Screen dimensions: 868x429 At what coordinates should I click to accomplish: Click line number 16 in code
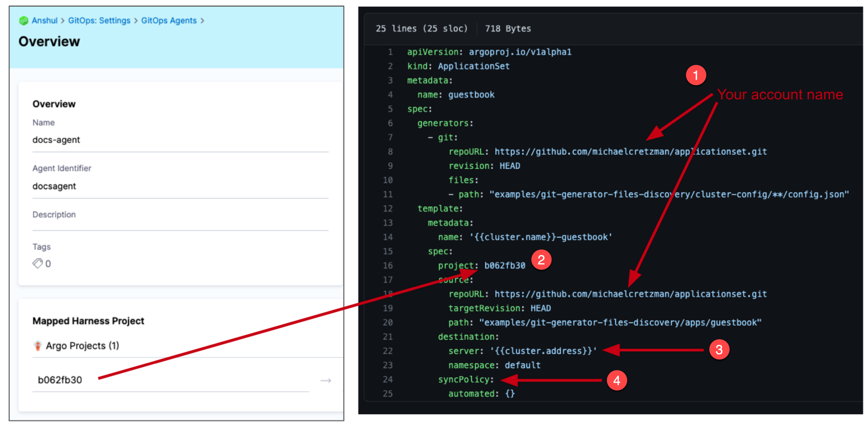click(x=388, y=265)
